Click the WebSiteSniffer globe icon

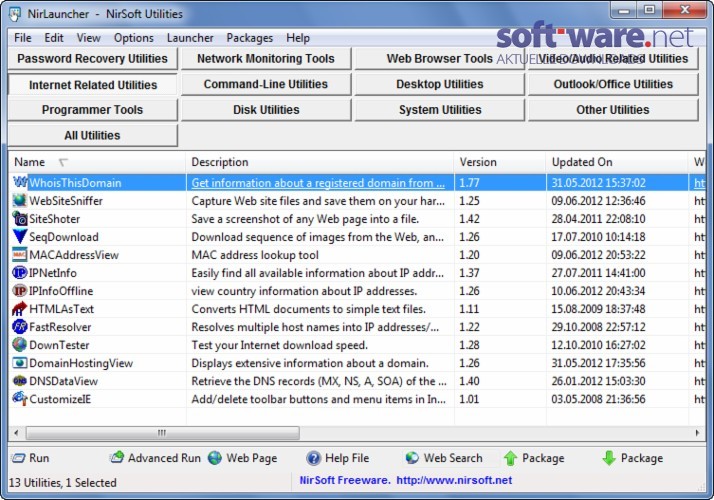pyautogui.click(x=20, y=201)
